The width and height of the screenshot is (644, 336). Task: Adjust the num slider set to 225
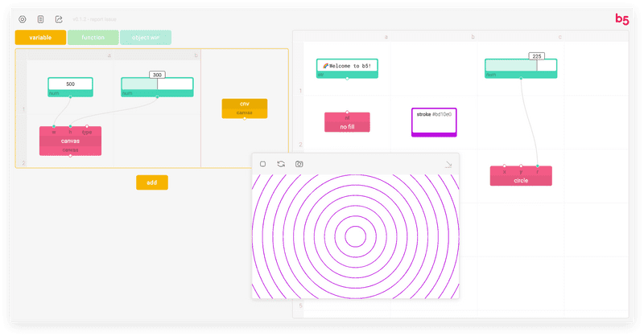tap(521, 66)
